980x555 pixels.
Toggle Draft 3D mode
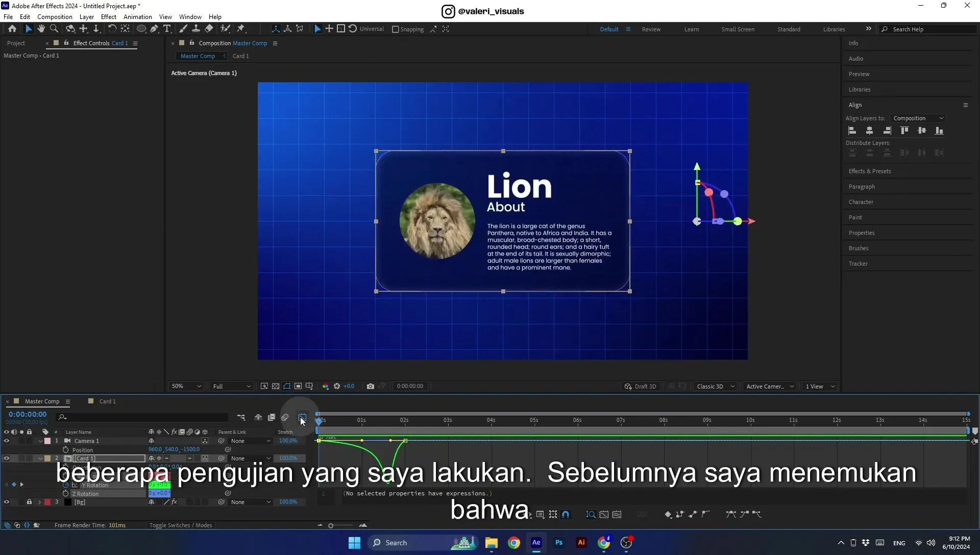coord(641,386)
